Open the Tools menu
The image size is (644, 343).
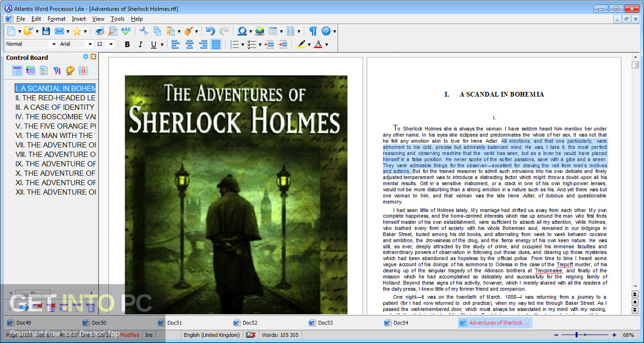click(x=117, y=19)
